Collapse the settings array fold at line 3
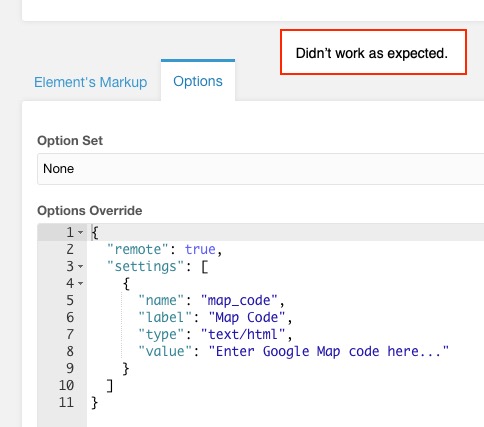484x427 pixels. point(80,266)
